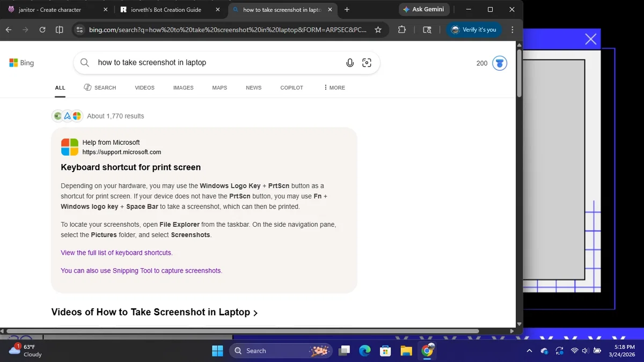Click Help from Microsoft source title
This screenshot has height=362, width=644.
[x=111, y=143]
